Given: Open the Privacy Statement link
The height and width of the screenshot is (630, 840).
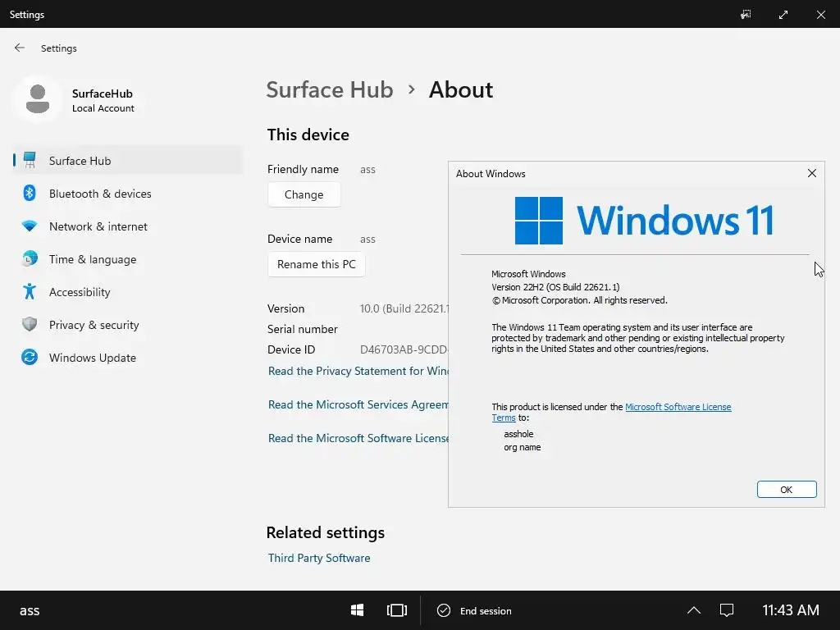Looking at the screenshot, I should (358, 371).
